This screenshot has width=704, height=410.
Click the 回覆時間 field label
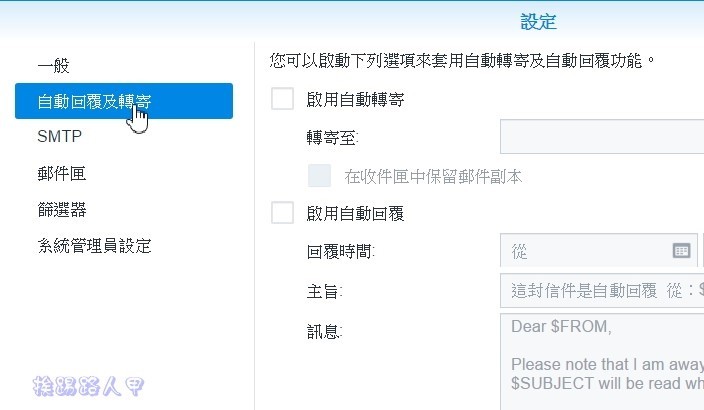pyautogui.click(x=342, y=251)
